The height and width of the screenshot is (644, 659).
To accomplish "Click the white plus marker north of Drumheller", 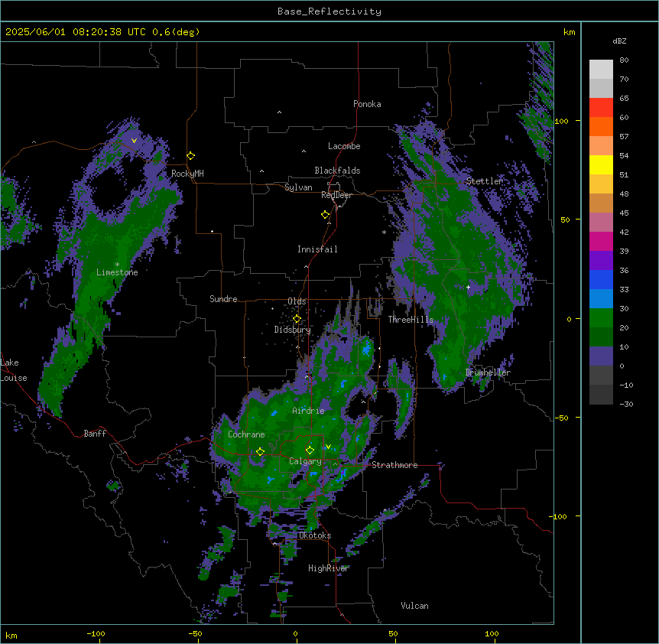I will coord(468,287).
